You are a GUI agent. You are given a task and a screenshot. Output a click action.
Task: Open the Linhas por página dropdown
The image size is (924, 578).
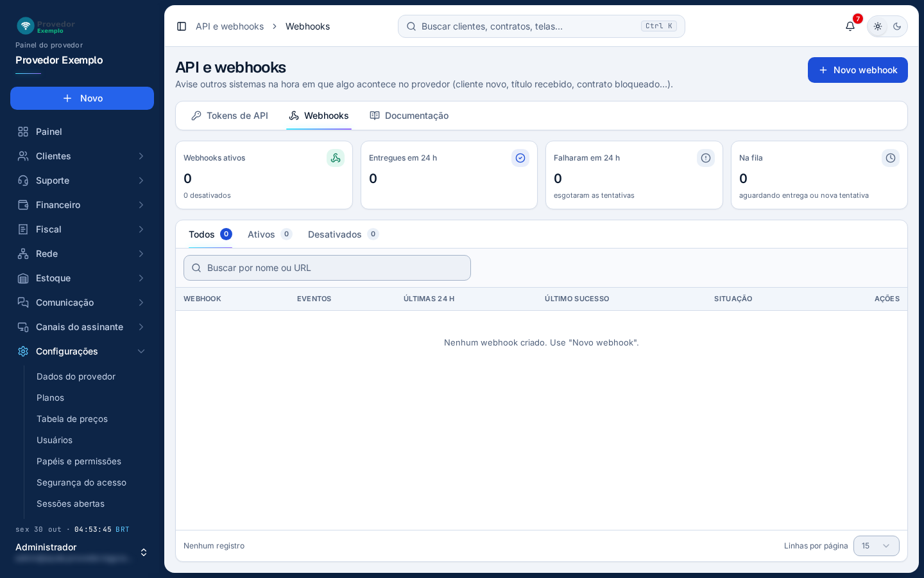[x=877, y=546]
